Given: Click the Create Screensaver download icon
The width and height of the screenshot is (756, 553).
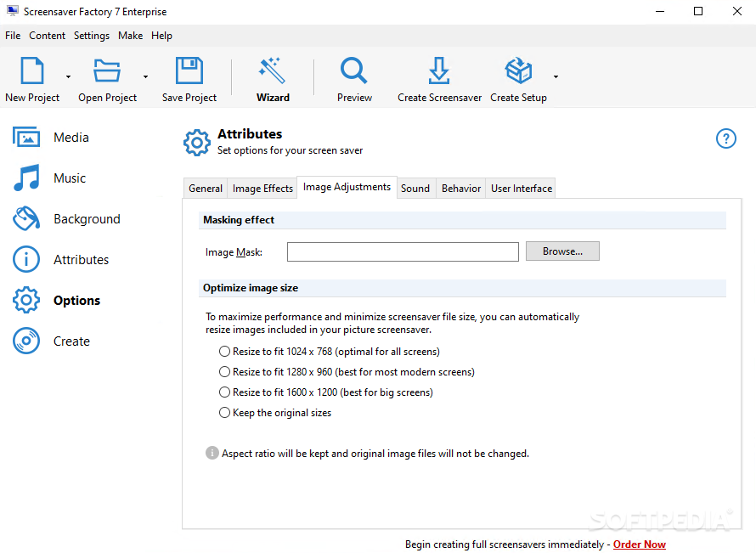Looking at the screenshot, I should tap(439, 71).
